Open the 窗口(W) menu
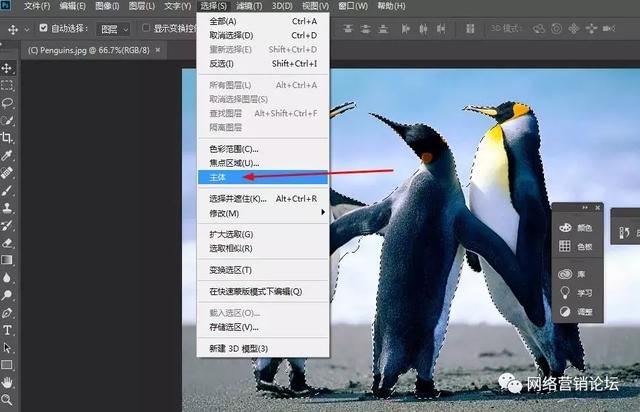640x412 pixels. pyautogui.click(x=353, y=6)
